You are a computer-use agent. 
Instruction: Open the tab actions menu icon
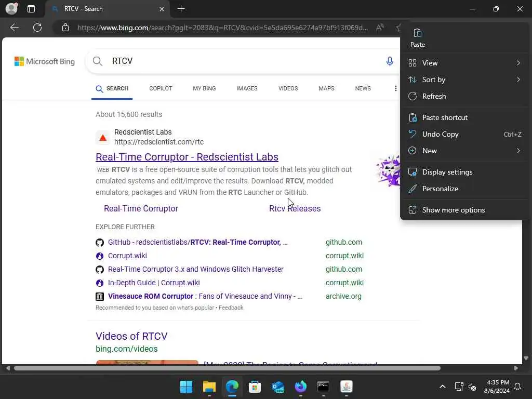(x=31, y=9)
